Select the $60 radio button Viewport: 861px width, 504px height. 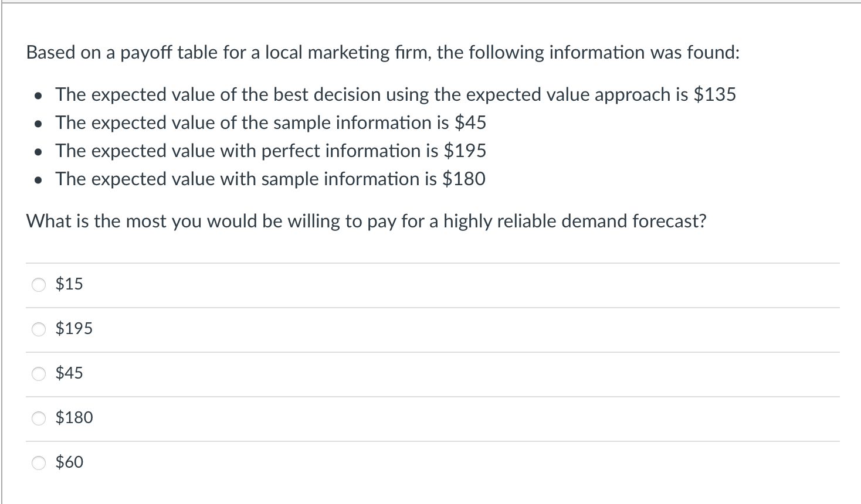[x=39, y=463]
